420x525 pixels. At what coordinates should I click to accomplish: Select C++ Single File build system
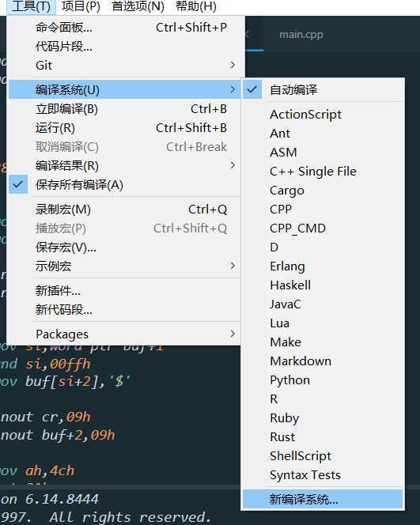[323, 172]
